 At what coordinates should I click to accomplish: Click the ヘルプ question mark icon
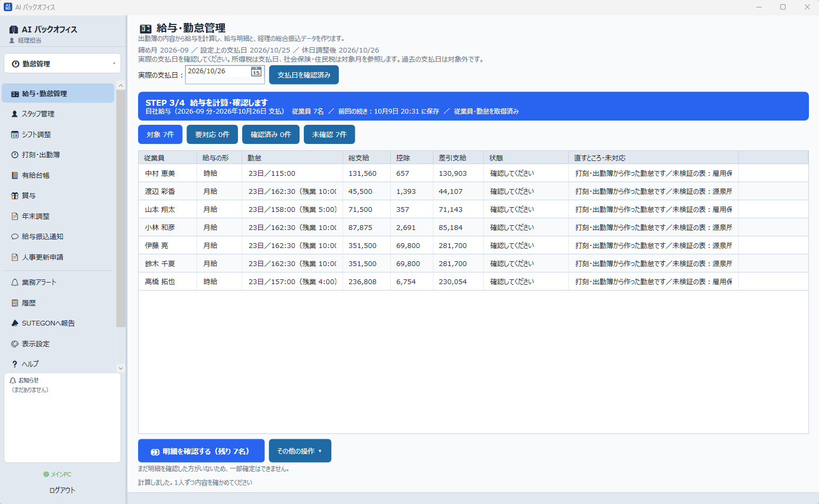(15, 364)
